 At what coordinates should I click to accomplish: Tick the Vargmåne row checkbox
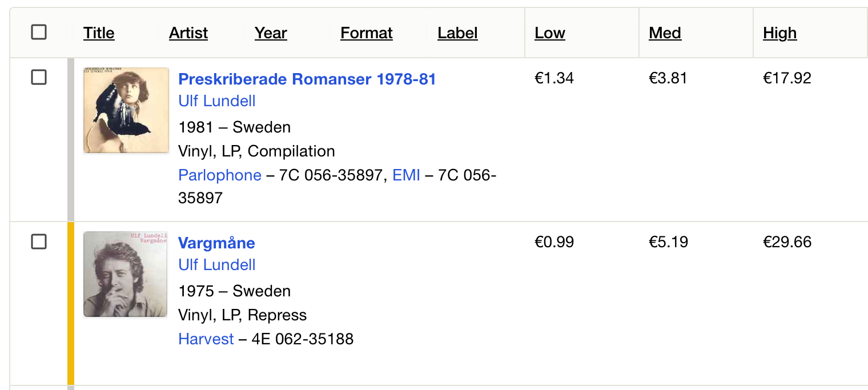tap(39, 242)
